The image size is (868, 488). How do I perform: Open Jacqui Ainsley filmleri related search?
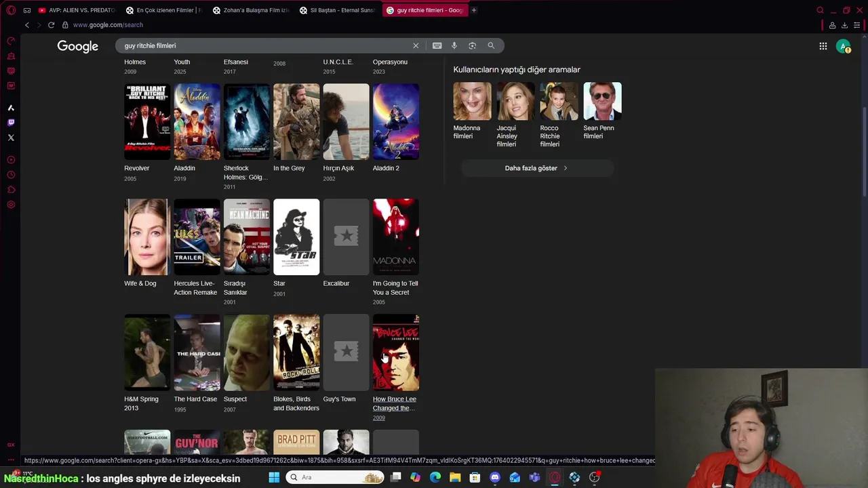[515, 115]
